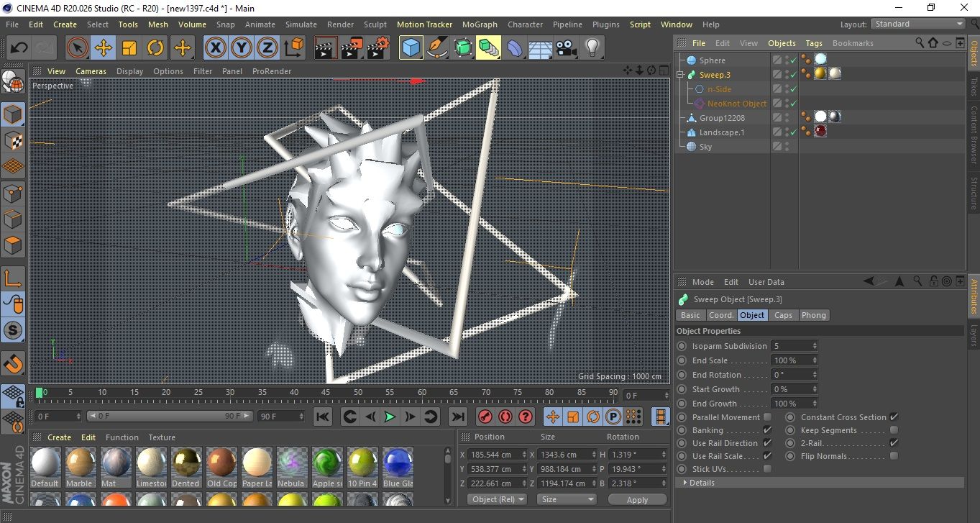Open the viewport Cameras menu
Screen dimensions: 980x523
tap(91, 71)
